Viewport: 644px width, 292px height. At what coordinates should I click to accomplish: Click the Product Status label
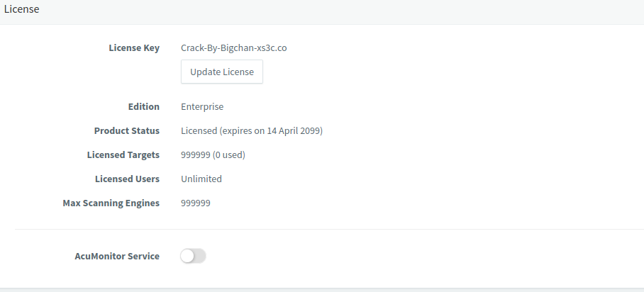[x=127, y=130]
